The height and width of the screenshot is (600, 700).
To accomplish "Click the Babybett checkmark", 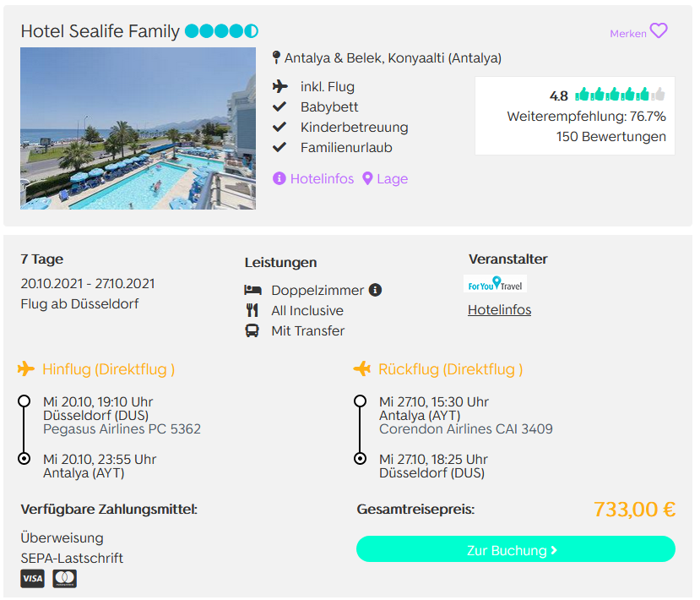I will click(x=279, y=106).
